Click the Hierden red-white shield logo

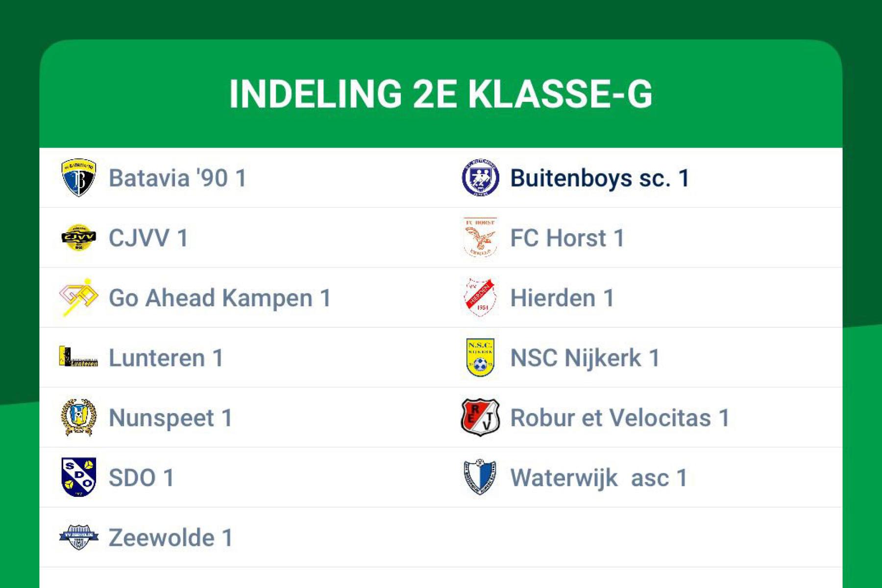pyautogui.click(x=480, y=297)
